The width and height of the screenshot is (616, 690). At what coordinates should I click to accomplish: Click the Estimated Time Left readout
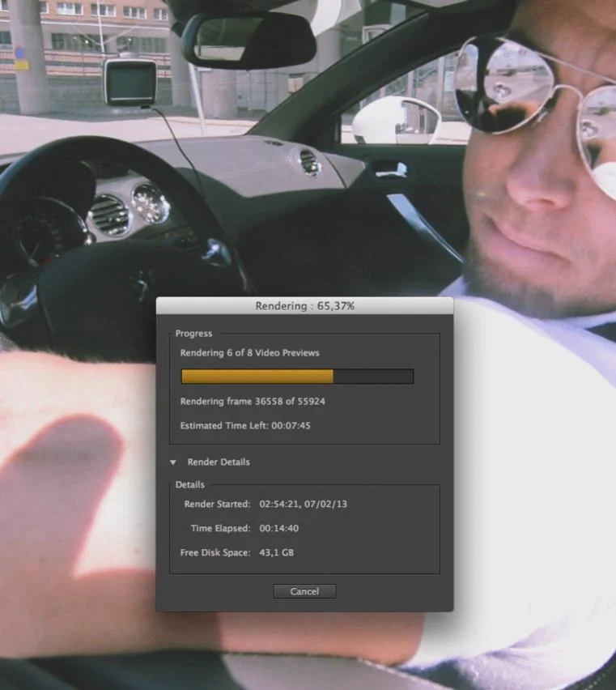point(245,425)
